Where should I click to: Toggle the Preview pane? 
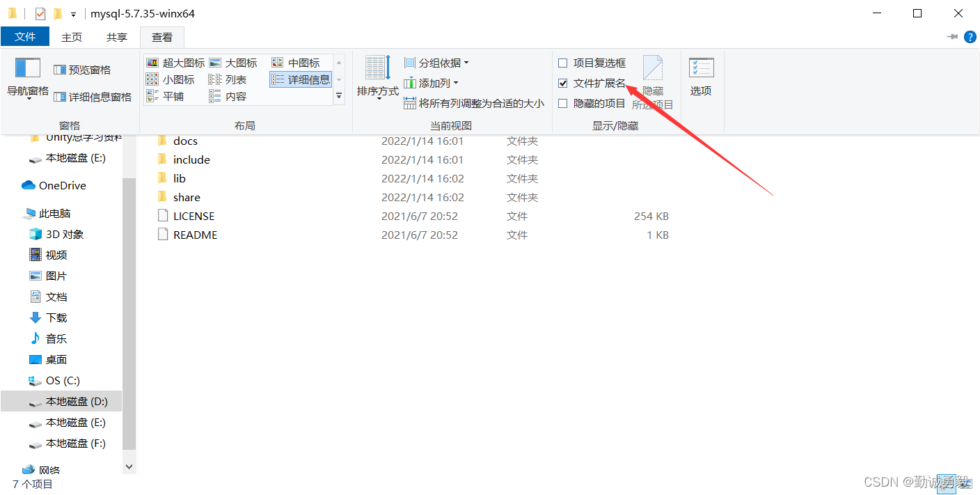click(x=82, y=70)
